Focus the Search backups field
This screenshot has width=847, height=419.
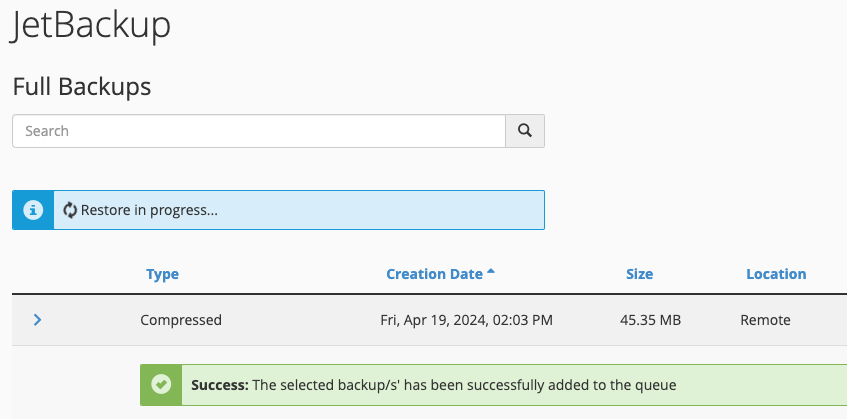[x=259, y=131]
